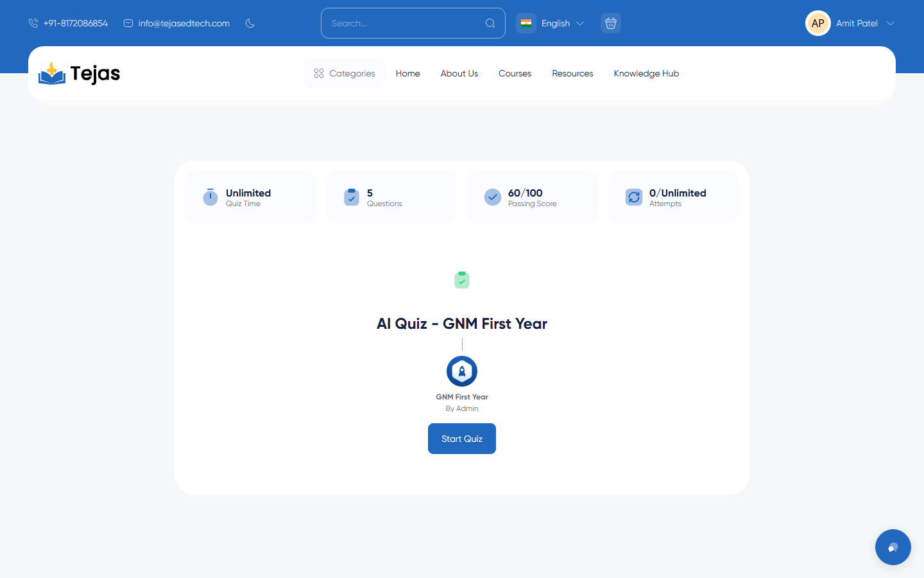Click the India flag icon
Viewport: 924px width, 578px height.
[526, 23]
